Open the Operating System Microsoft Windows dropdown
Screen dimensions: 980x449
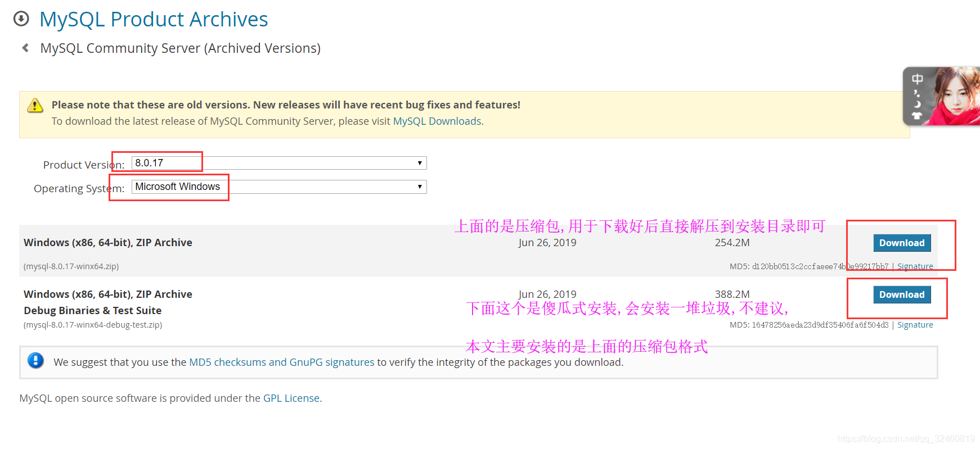(x=279, y=187)
